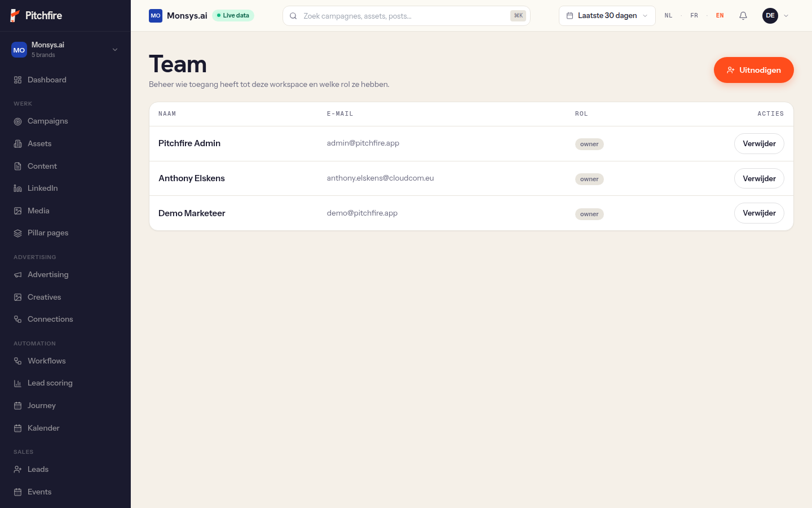Image resolution: width=812 pixels, height=508 pixels.
Task: Open the Laatste 30 dagen date dropdown
Action: click(607, 16)
